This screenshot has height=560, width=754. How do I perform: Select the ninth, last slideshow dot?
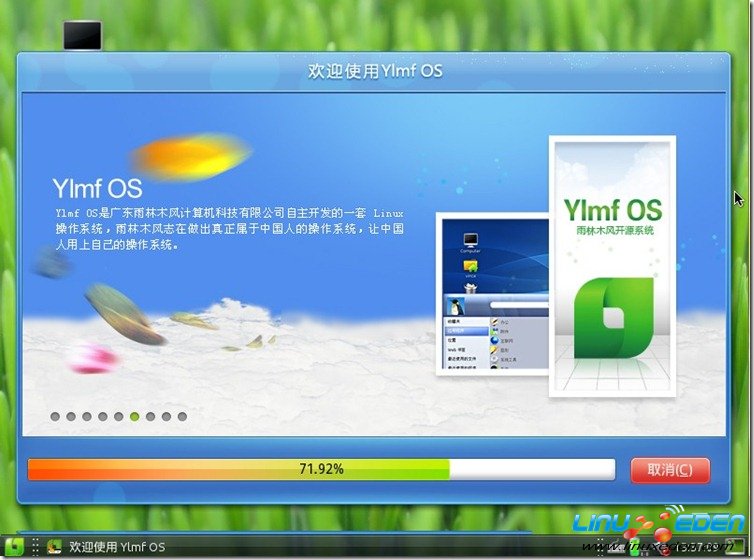point(182,416)
